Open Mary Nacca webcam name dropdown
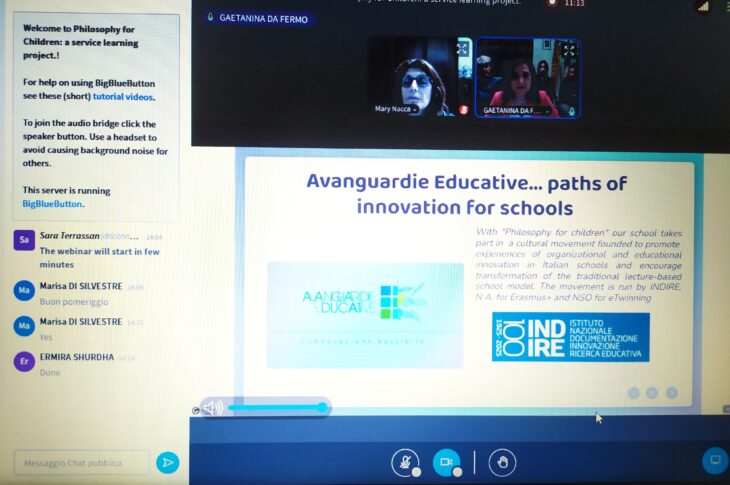 (396, 109)
